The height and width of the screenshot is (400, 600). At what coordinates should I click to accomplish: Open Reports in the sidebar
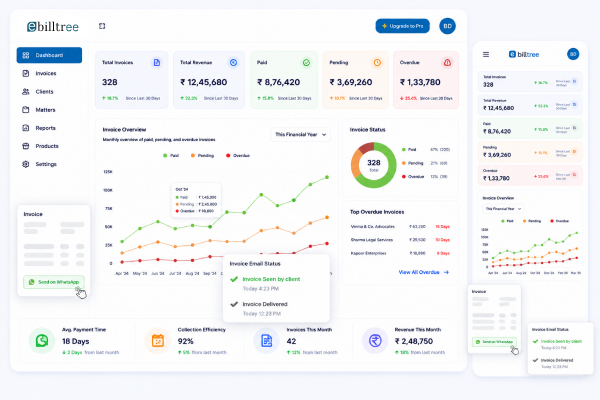coord(45,128)
